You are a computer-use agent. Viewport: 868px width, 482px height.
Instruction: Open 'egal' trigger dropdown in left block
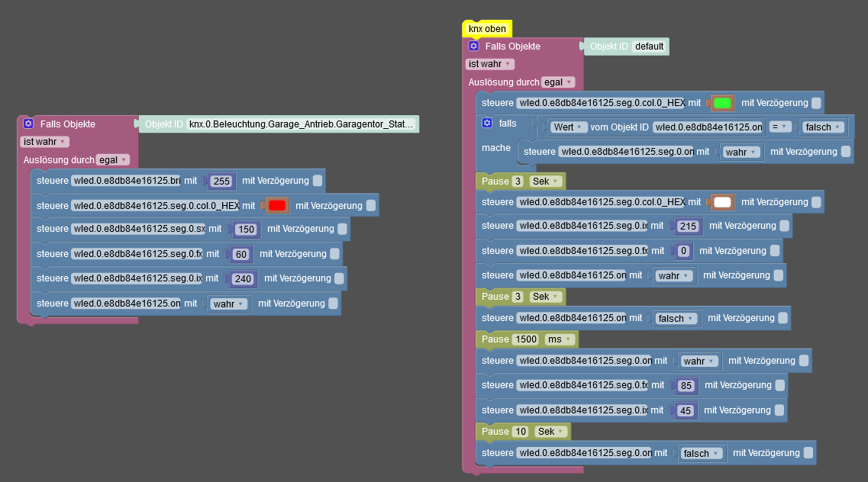[113, 159]
